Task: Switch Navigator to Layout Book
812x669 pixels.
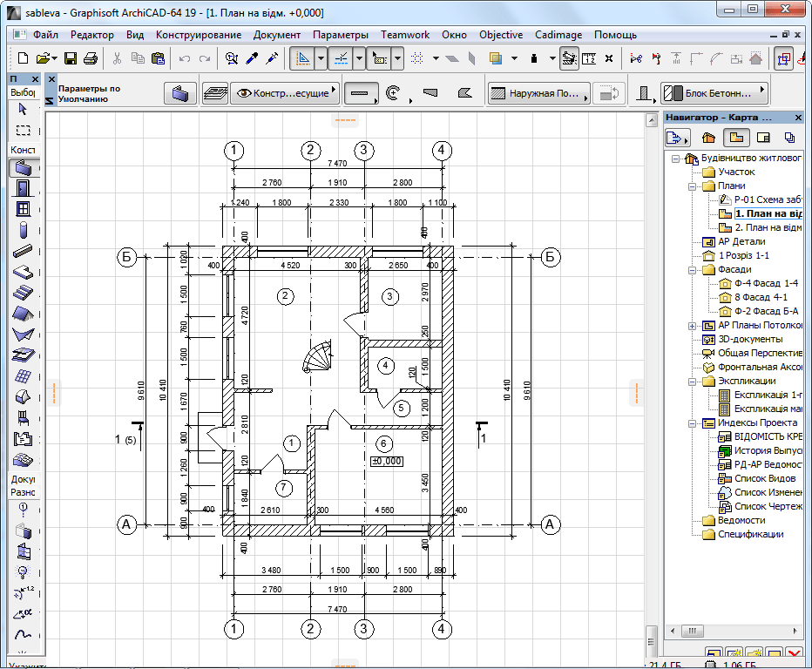Action: click(x=763, y=138)
